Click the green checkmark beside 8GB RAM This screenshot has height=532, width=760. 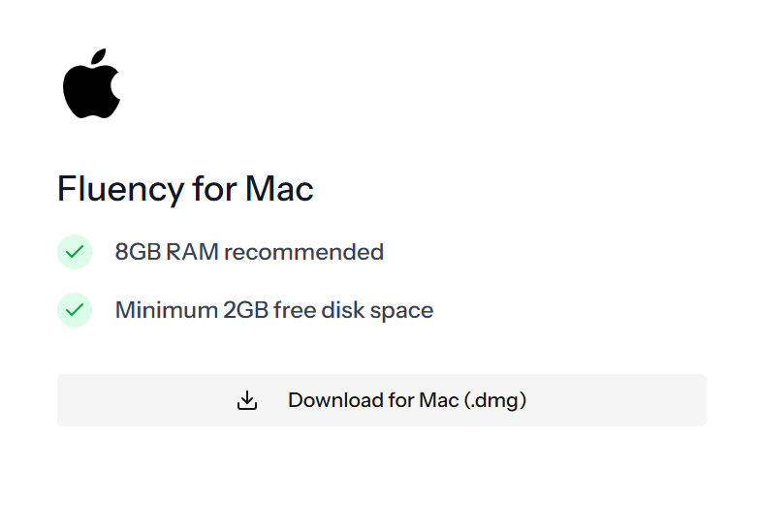pyautogui.click(x=75, y=252)
